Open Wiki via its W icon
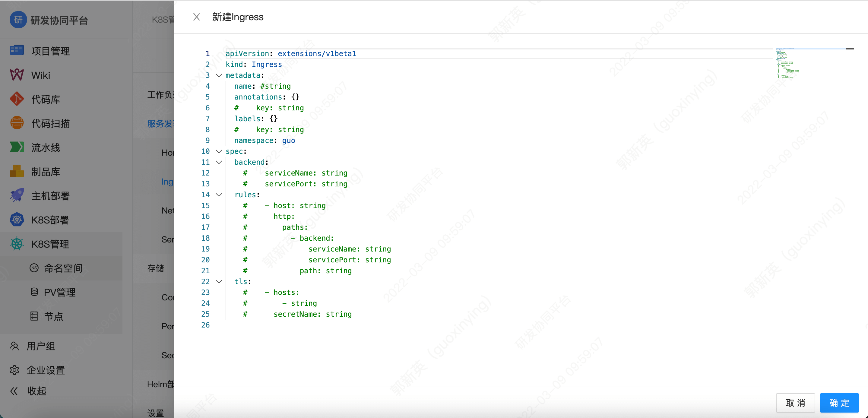The image size is (868, 418). coord(17,75)
